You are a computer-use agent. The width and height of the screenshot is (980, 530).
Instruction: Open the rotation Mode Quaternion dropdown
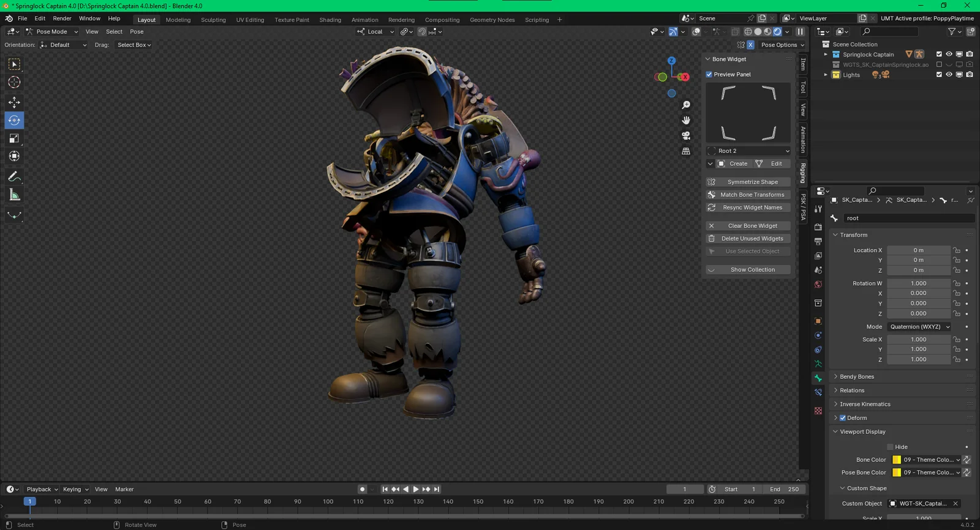[x=919, y=327]
